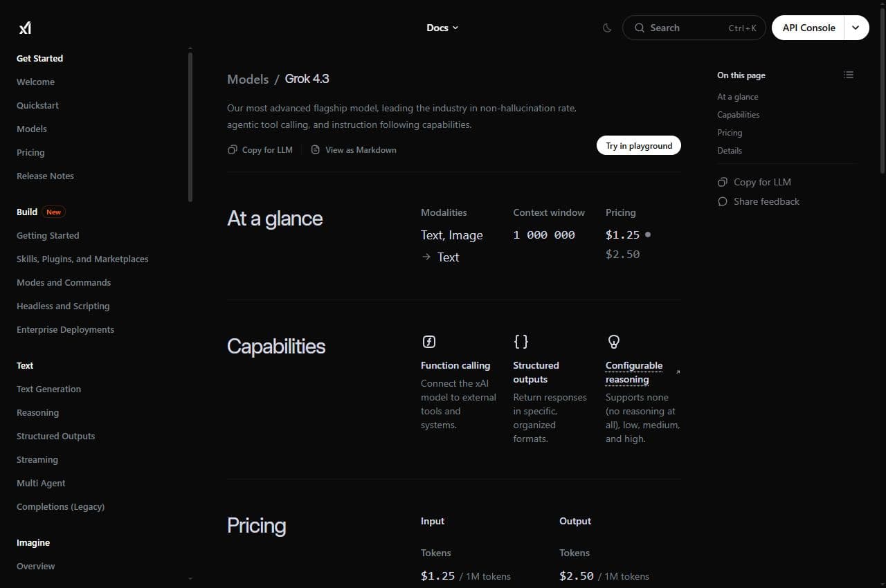Click Copy for LLM below the description
The height and width of the screenshot is (588, 886).
(x=260, y=149)
